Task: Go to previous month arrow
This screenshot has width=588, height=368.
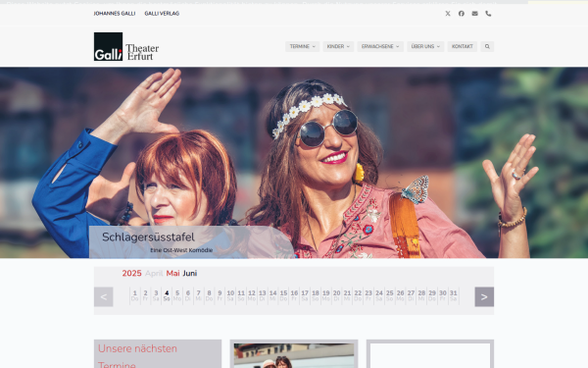Action: click(x=104, y=296)
